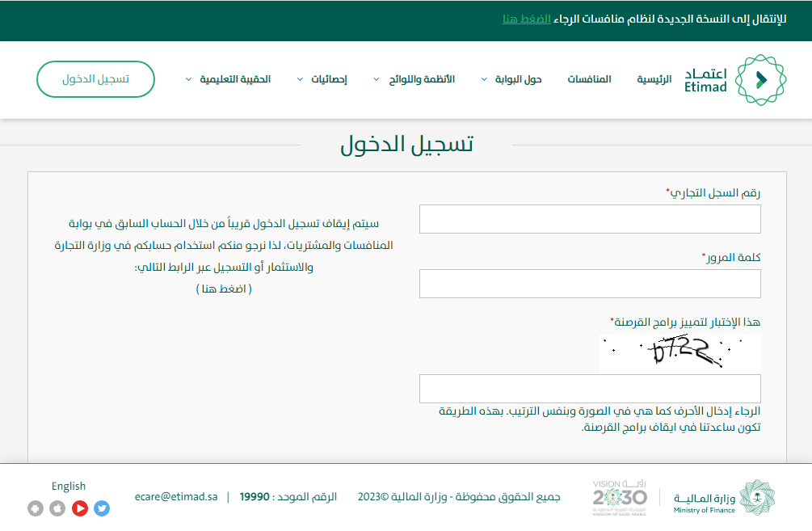
Task: Click the Ministry of Finance logo
Action: point(723,497)
